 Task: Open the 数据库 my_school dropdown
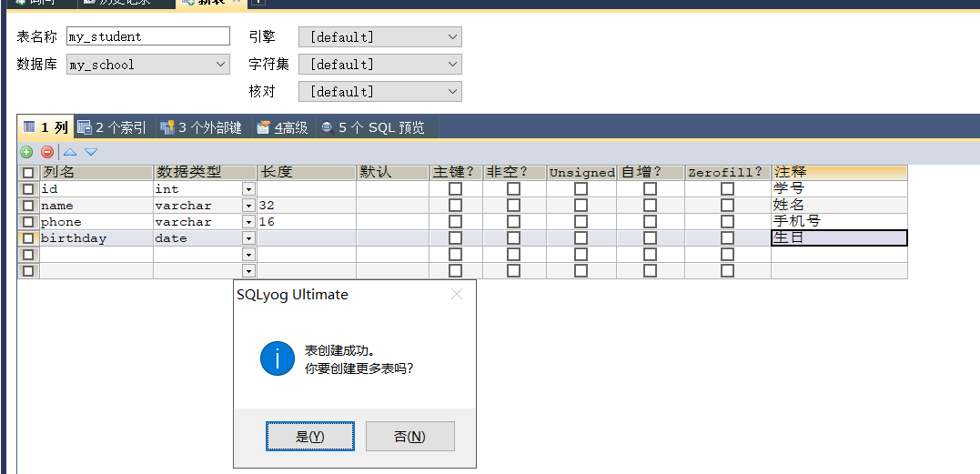click(x=148, y=65)
